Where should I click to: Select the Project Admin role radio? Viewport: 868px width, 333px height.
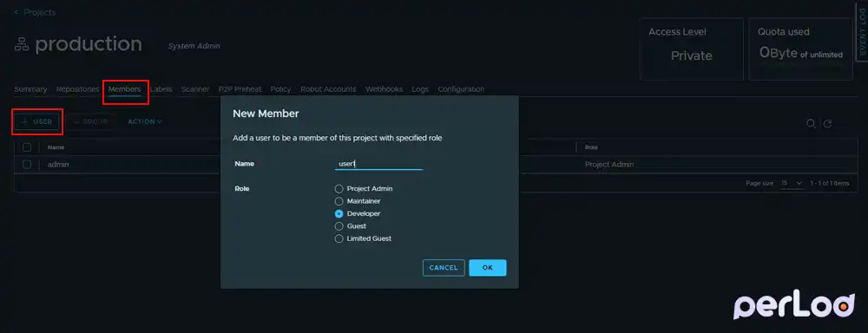339,189
